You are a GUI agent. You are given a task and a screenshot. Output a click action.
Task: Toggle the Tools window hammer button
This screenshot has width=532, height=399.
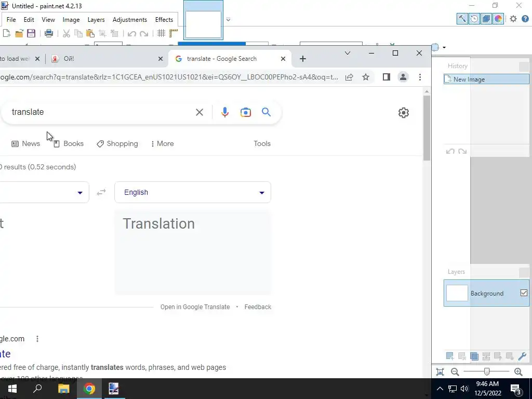tap(462, 19)
